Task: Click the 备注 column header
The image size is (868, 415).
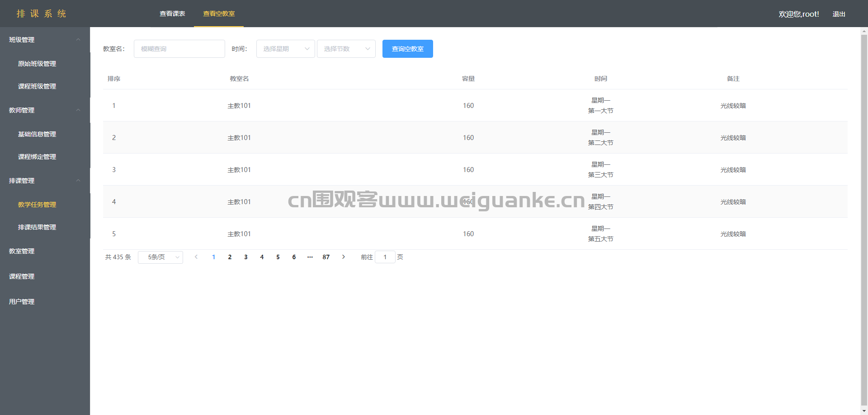Action: coord(733,79)
